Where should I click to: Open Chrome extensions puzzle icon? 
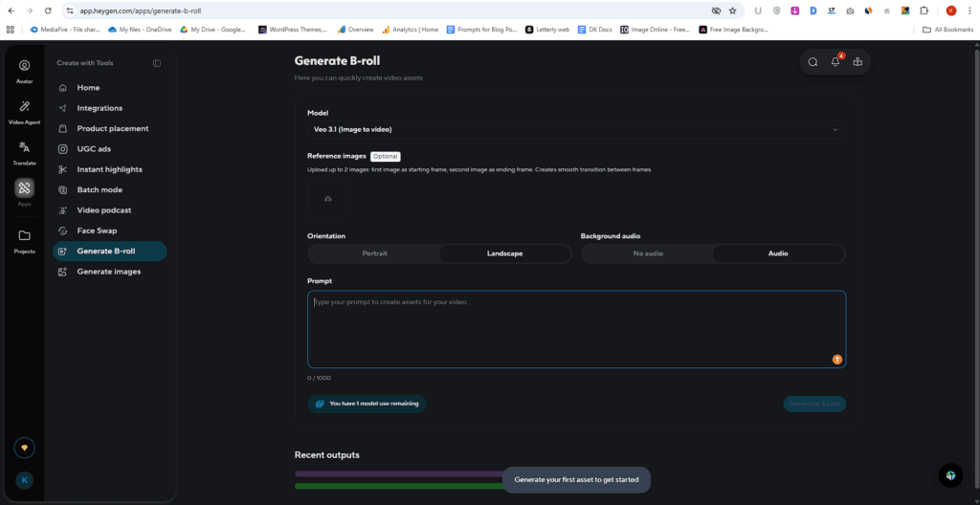924,11
